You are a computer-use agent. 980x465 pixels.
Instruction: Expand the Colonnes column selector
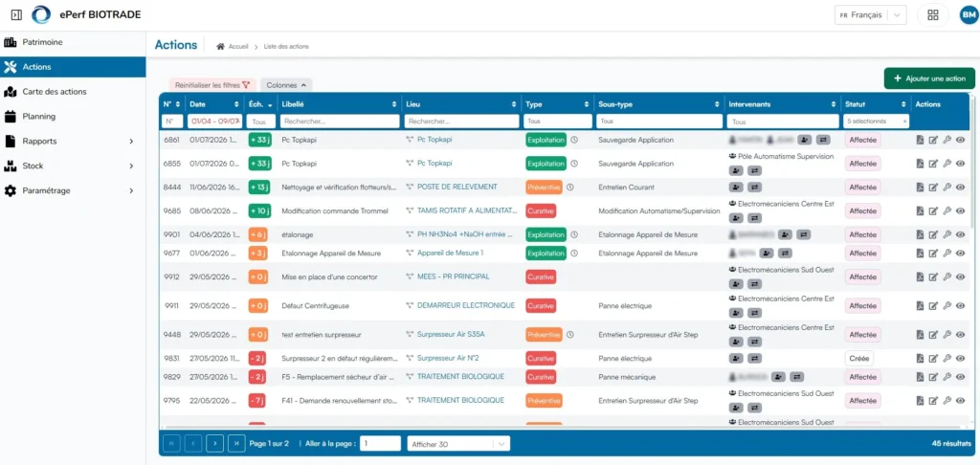[286, 85]
